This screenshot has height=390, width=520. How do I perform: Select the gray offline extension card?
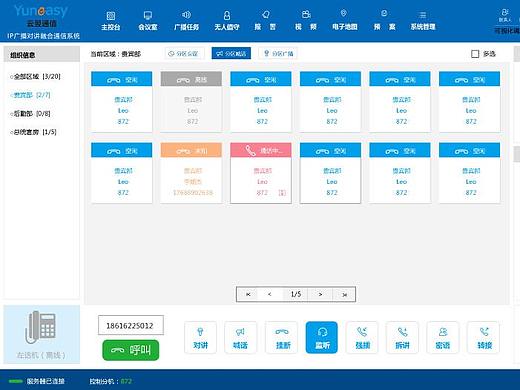[191, 102]
